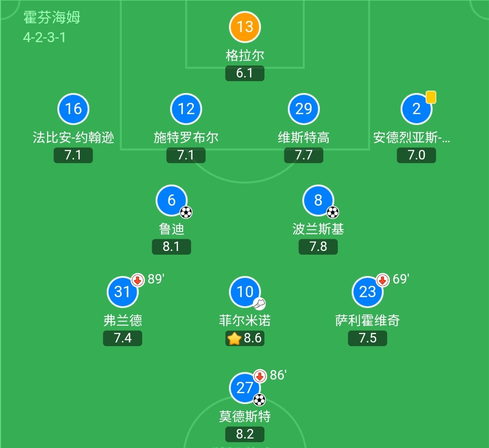Screen dimensions: 489x448
Task: Select player number 10 circle
Action: pos(245,291)
